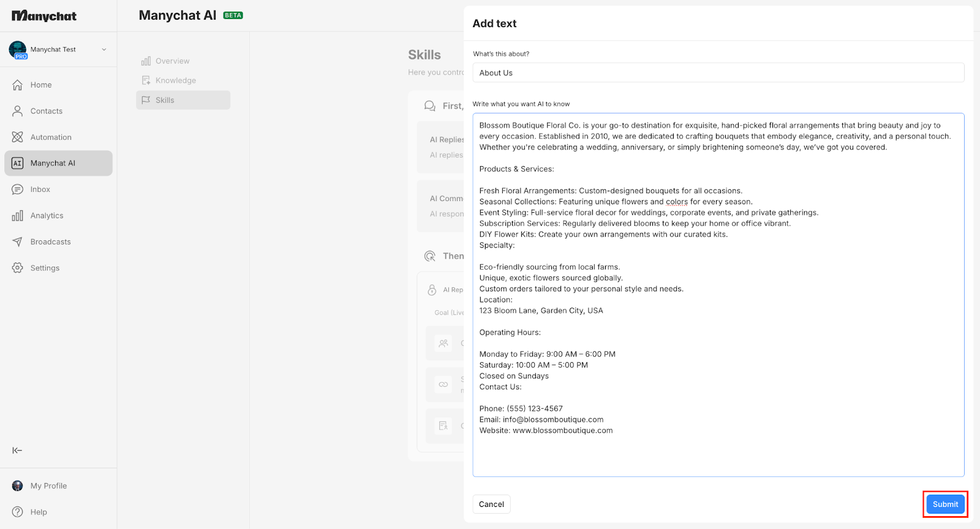The width and height of the screenshot is (980, 529).
Task: Click the Manychat logo
Action: pyautogui.click(x=44, y=16)
